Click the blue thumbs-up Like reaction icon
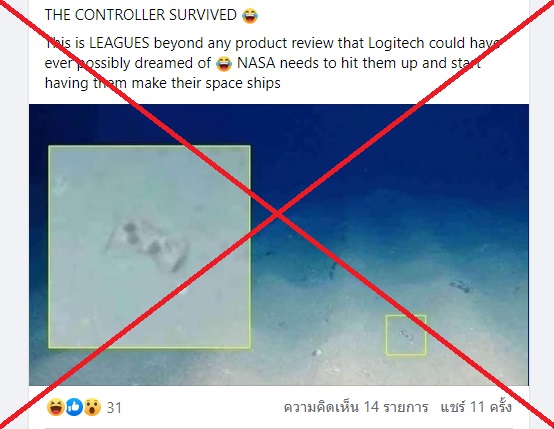Screen dimensions: 554x429 [x=74, y=407]
